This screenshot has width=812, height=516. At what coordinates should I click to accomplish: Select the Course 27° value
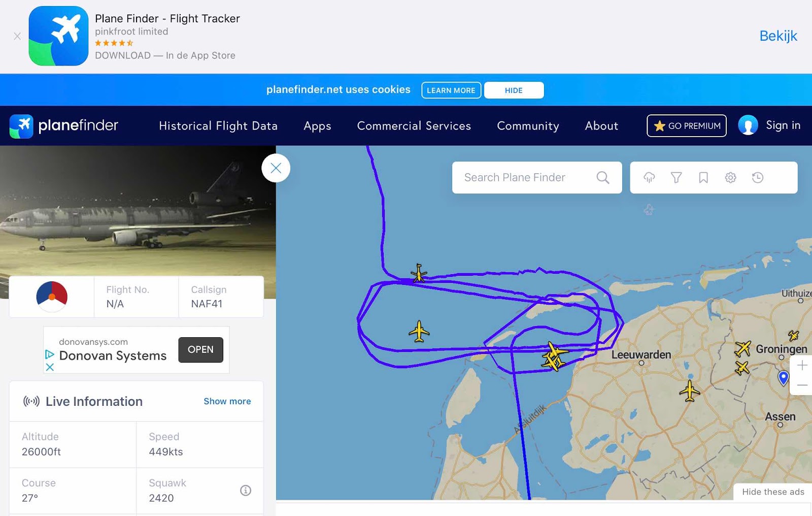[30, 498]
